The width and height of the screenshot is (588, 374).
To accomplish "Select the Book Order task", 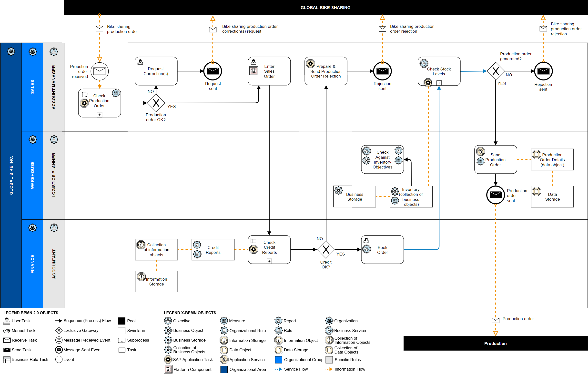I will [382, 250].
